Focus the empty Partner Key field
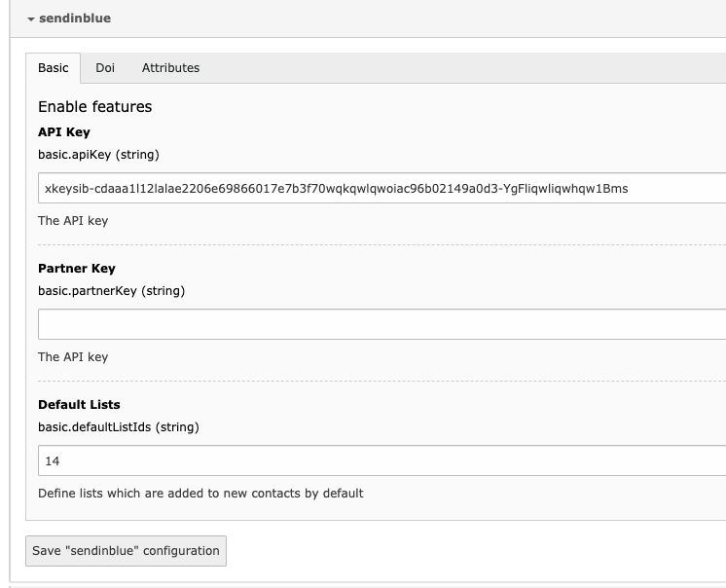The image size is (726, 588). (x=382, y=324)
